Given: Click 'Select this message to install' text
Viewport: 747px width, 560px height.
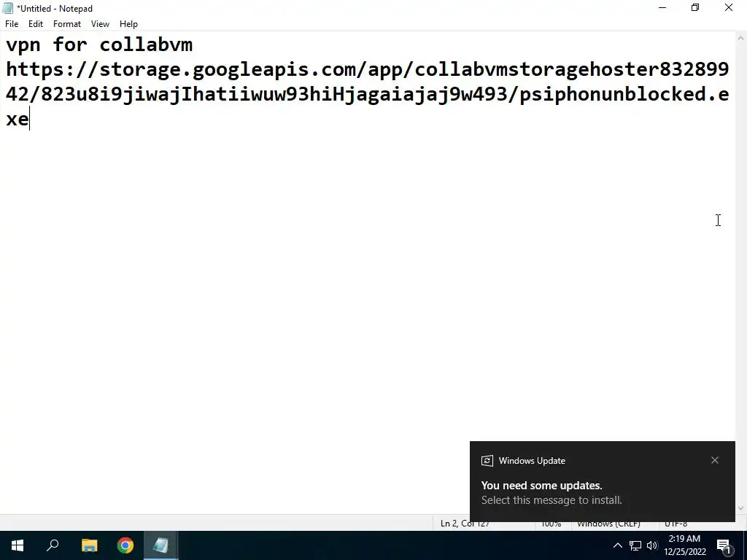Looking at the screenshot, I should (x=551, y=500).
